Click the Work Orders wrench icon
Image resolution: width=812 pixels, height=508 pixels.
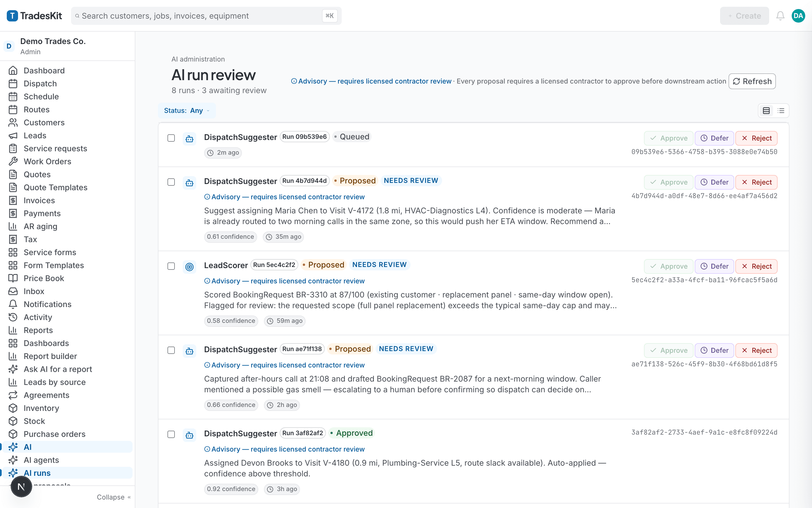pos(13,162)
